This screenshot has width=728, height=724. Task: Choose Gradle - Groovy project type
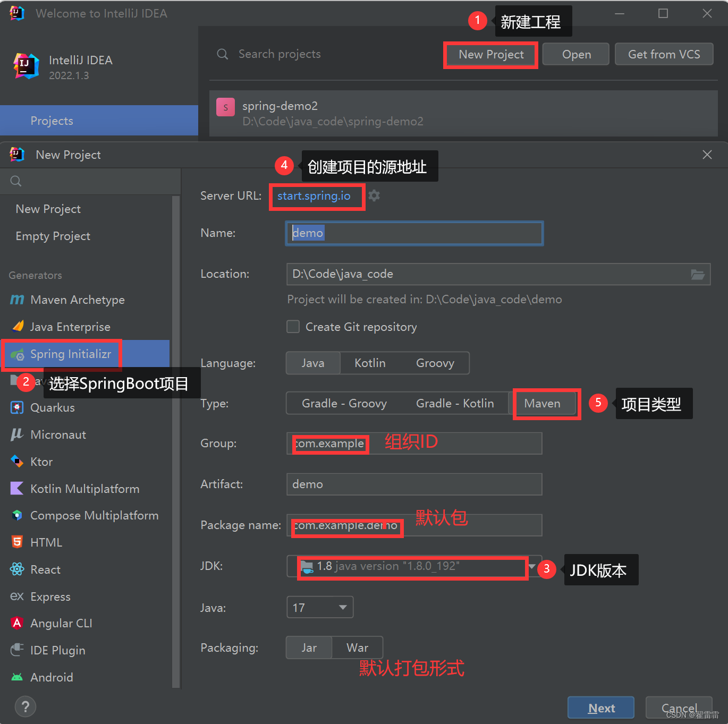coord(344,404)
